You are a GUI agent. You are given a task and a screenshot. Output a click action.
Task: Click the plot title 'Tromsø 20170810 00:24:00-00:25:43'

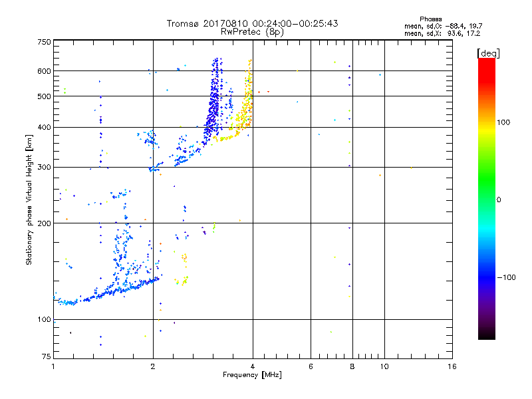[252, 23]
